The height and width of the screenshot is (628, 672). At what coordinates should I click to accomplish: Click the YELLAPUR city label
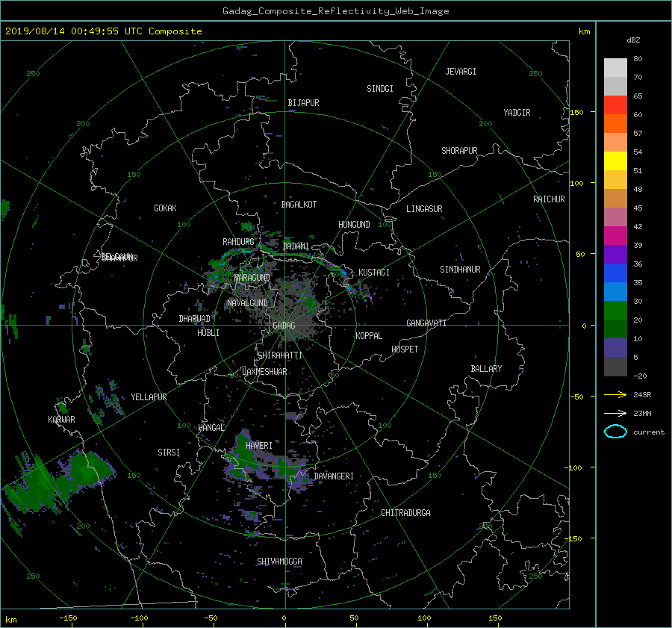[x=149, y=397]
